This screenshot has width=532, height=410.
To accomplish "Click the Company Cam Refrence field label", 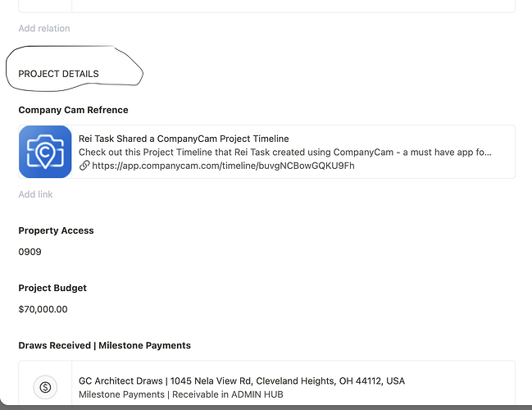I will [73, 110].
